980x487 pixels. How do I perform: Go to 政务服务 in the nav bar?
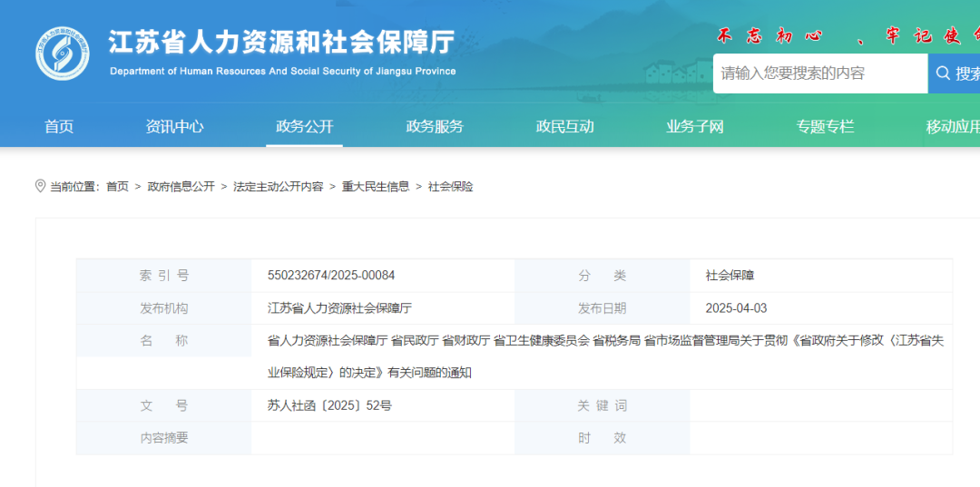point(435,127)
